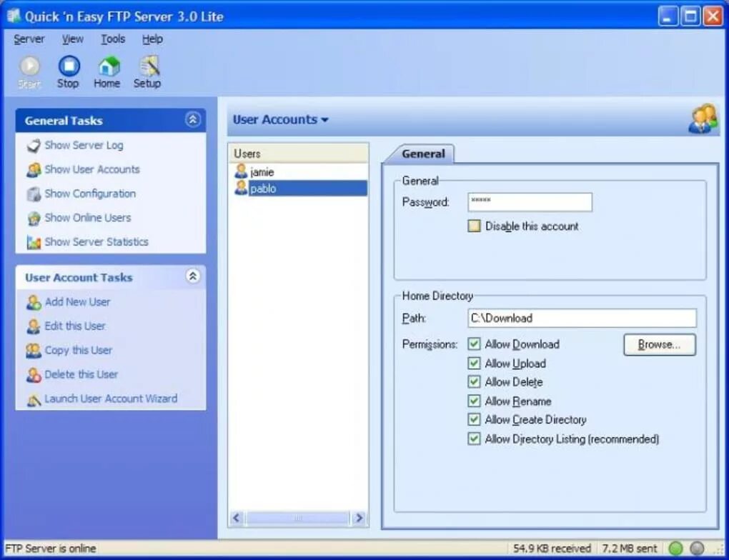Click into the Password field
729x560 pixels.
click(530, 202)
